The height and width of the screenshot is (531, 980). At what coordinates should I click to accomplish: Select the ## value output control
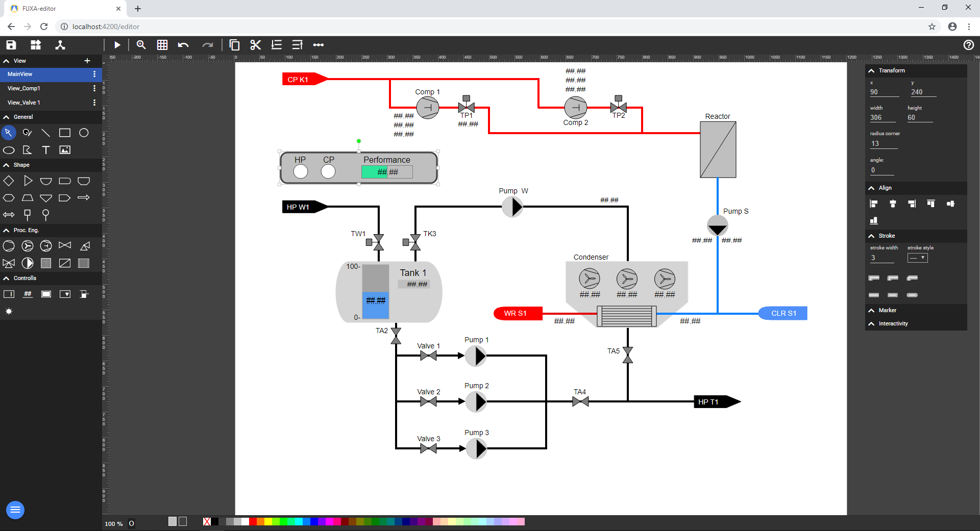pyautogui.click(x=28, y=294)
